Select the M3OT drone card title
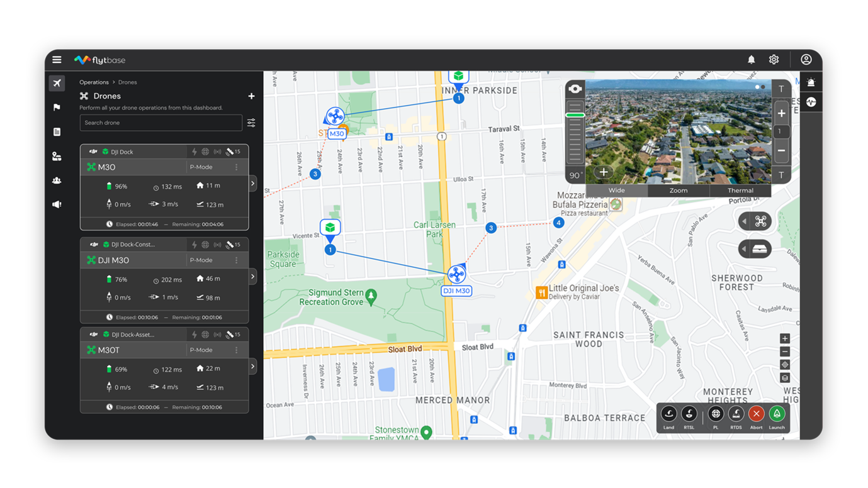This screenshot has height=488, width=868. click(108, 350)
